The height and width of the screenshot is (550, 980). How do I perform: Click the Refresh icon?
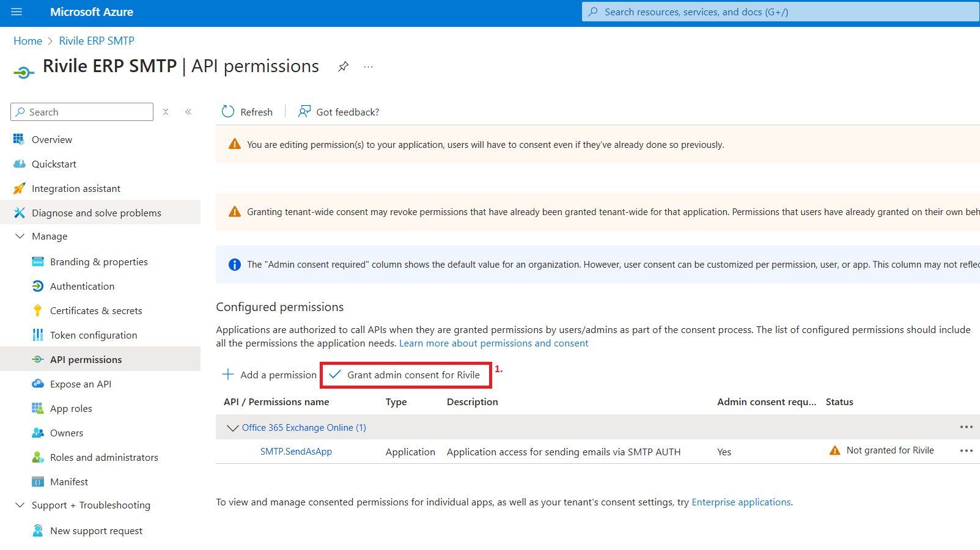coord(228,111)
